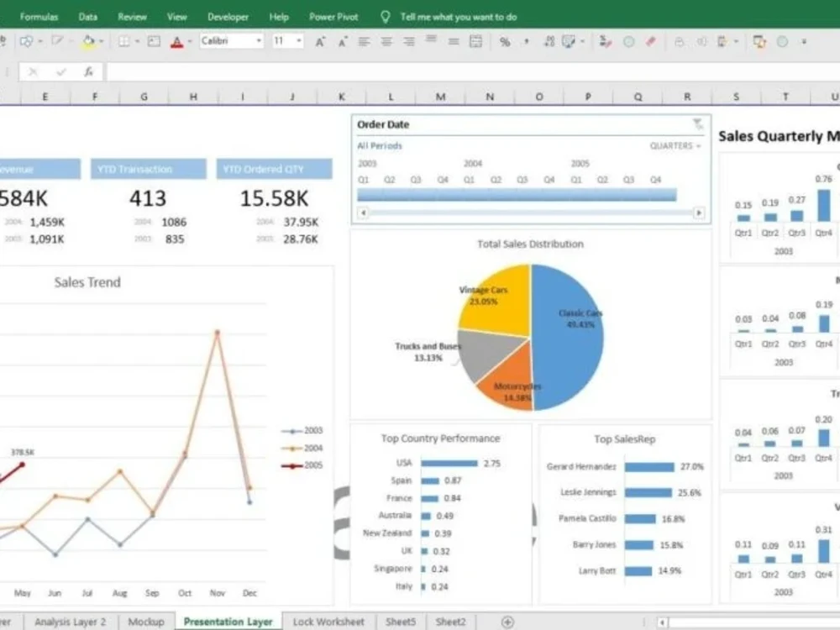Click the Order Date timeline scrollbar track
840x630 pixels.
point(531,213)
